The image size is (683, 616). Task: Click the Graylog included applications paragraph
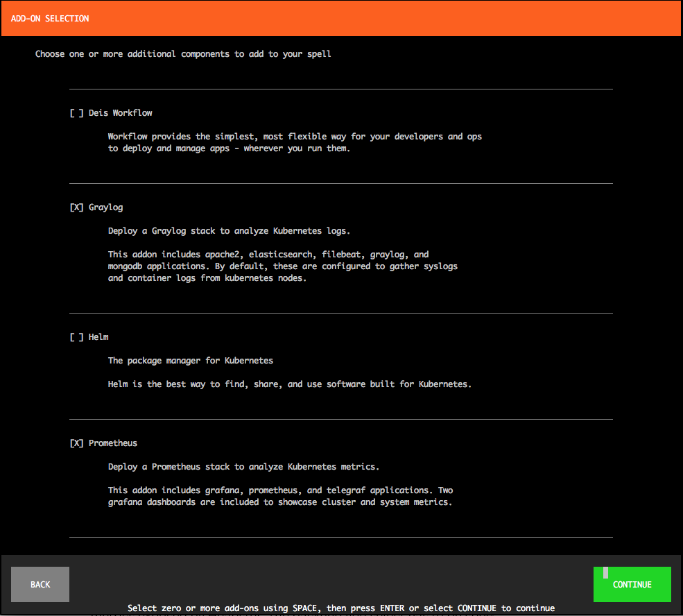282,267
